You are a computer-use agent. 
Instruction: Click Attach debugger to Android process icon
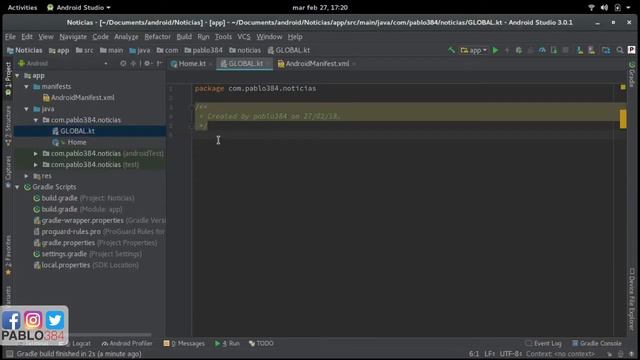(554, 50)
